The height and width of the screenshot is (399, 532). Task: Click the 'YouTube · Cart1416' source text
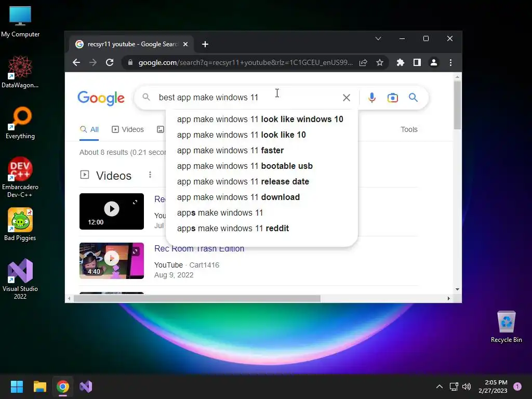(187, 265)
